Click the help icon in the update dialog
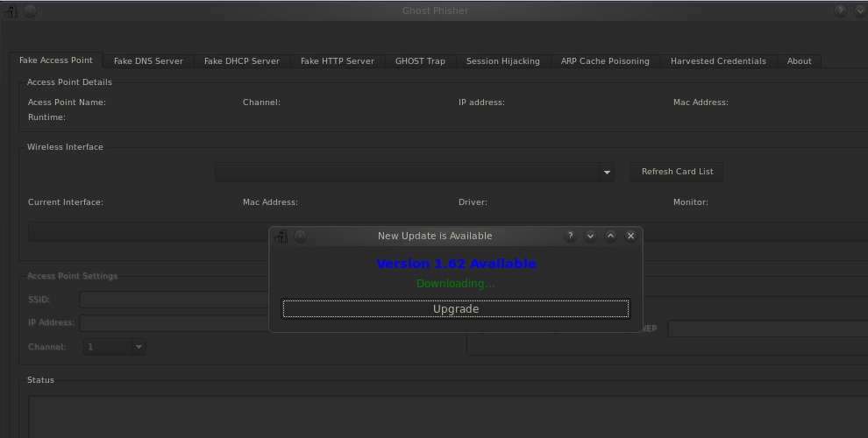 (x=570, y=236)
